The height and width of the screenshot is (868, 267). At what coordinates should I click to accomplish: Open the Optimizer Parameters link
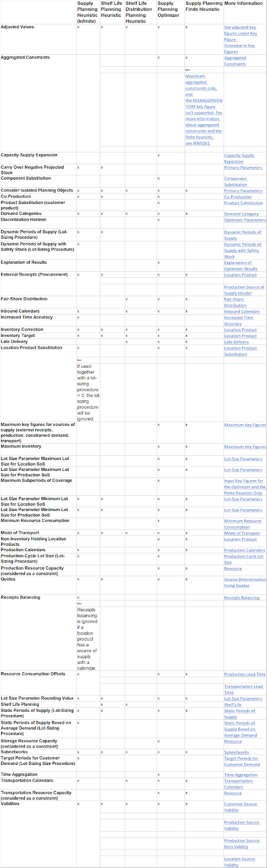[x=245, y=220]
